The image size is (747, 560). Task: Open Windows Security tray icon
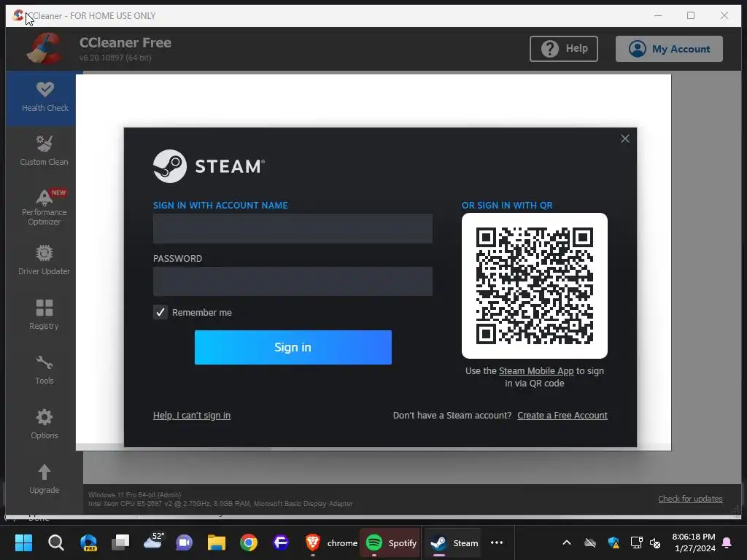coord(614,542)
